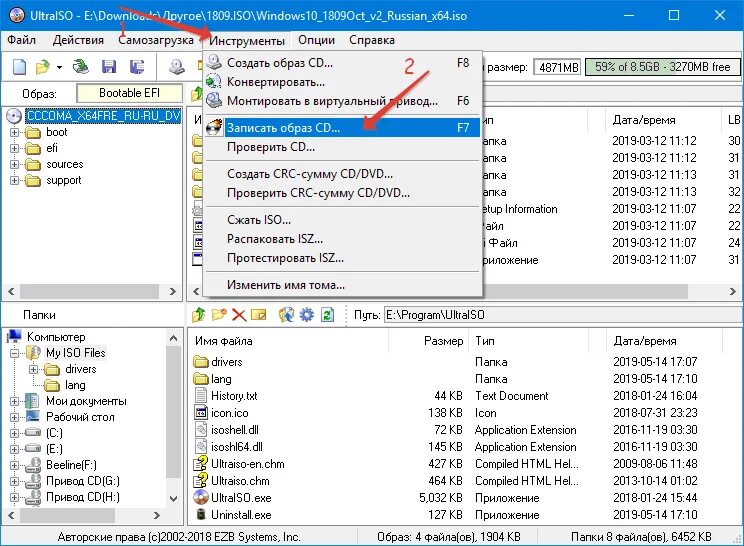Expand the Мои документы tree node
The height and width of the screenshot is (546, 744).
tap(14, 401)
